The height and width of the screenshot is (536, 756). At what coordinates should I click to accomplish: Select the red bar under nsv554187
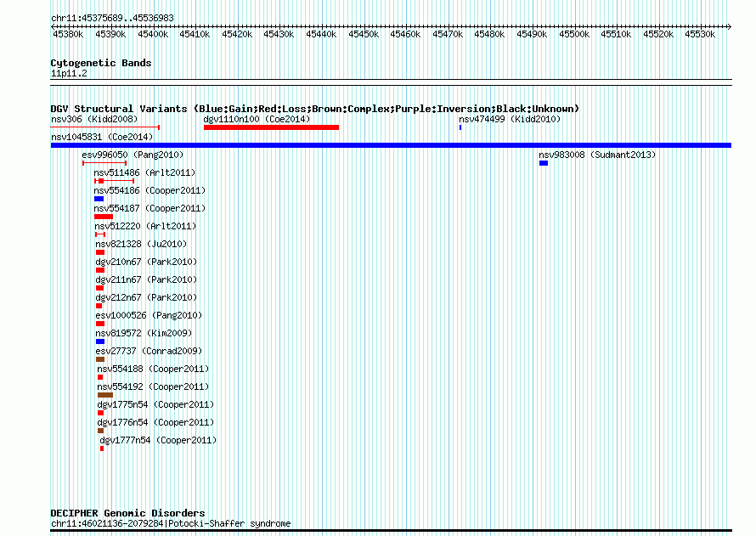pyautogui.click(x=104, y=217)
